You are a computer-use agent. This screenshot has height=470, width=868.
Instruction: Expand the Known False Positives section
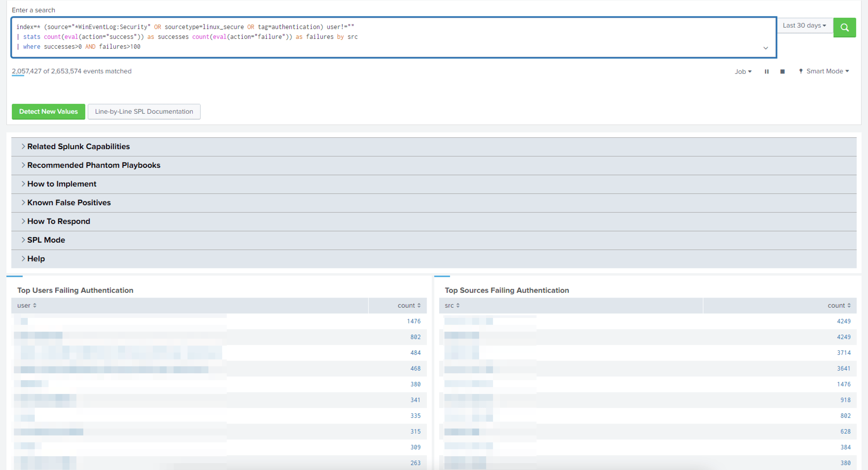69,203
